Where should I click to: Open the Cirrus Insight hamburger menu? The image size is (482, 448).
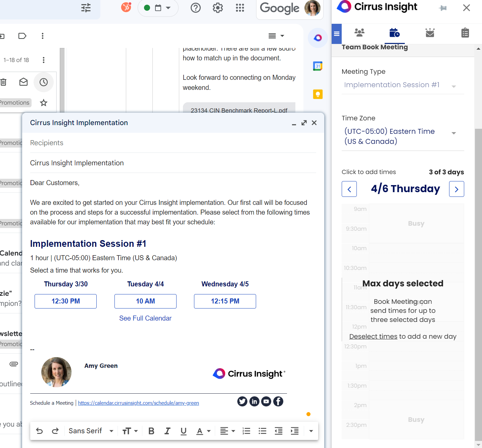coord(337,34)
